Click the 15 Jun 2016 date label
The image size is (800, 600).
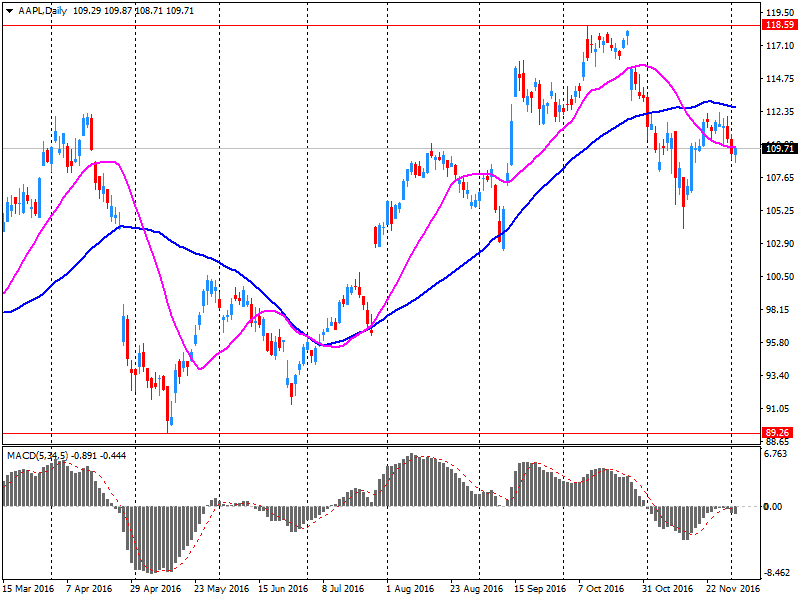pyautogui.click(x=283, y=588)
